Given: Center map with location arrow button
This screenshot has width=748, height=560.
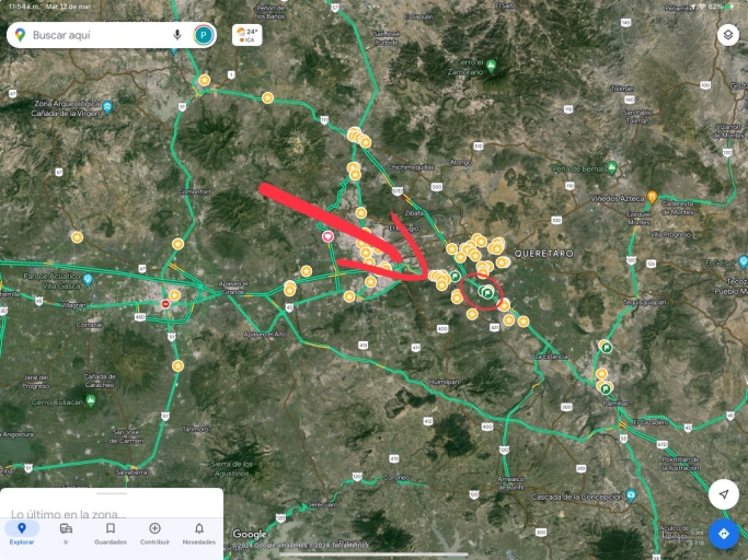Looking at the screenshot, I should tap(723, 495).
